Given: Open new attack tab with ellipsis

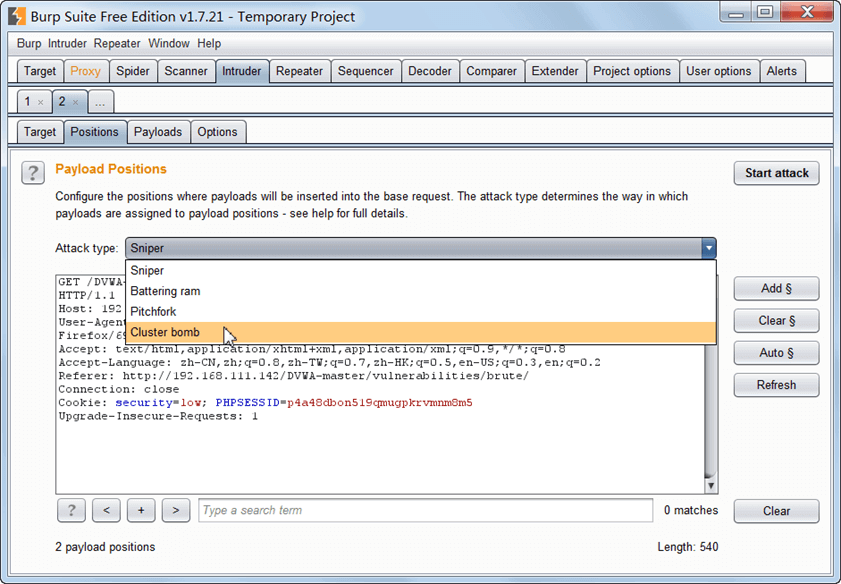Looking at the screenshot, I should point(100,102).
